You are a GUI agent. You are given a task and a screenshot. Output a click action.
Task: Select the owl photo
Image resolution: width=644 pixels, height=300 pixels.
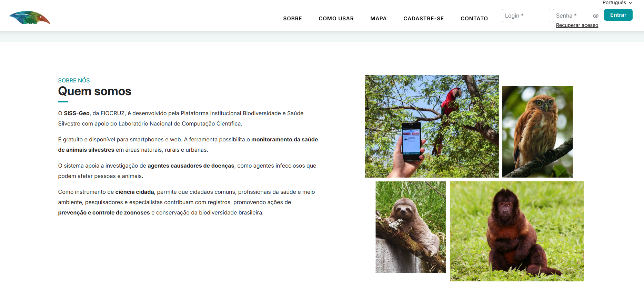tap(537, 132)
